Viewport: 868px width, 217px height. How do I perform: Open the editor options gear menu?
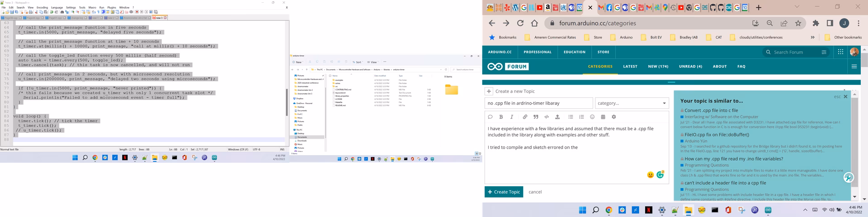pyautogui.click(x=614, y=117)
